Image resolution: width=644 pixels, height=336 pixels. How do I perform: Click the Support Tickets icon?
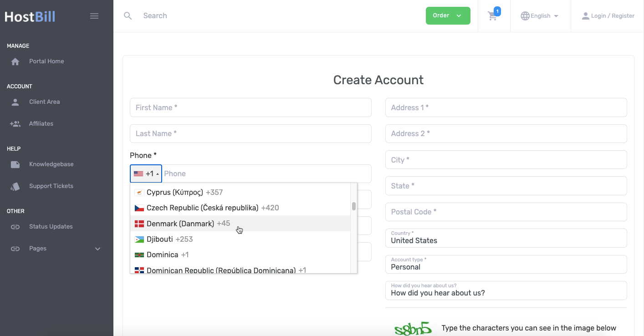pyautogui.click(x=15, y=186)
